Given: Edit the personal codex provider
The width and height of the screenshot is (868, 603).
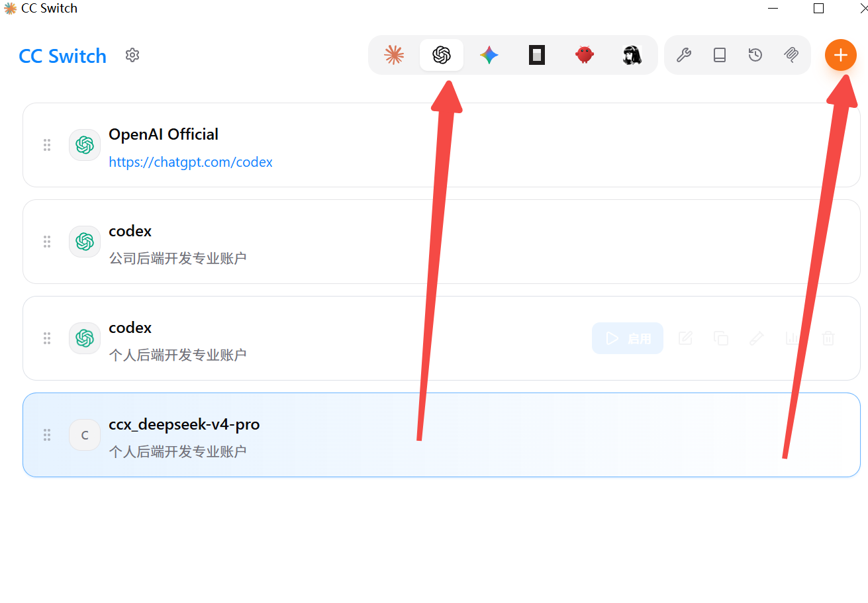Looking at the screenshot, I should 685,338.
